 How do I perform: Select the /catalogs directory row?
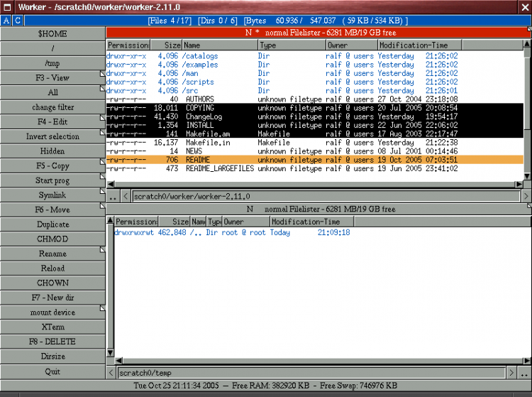pyautogui.click(x=315, y=56)
